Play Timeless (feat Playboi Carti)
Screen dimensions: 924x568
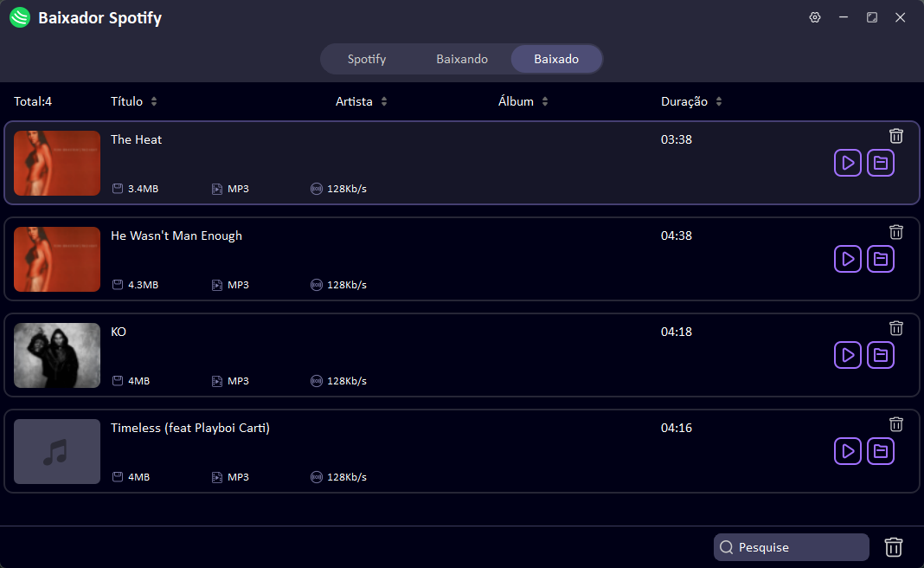click(x=848, y=451)
